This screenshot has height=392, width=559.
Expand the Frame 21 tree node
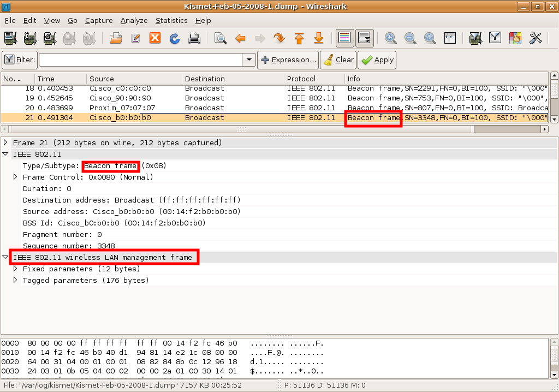pyautogui.click(x=5, y=142)
